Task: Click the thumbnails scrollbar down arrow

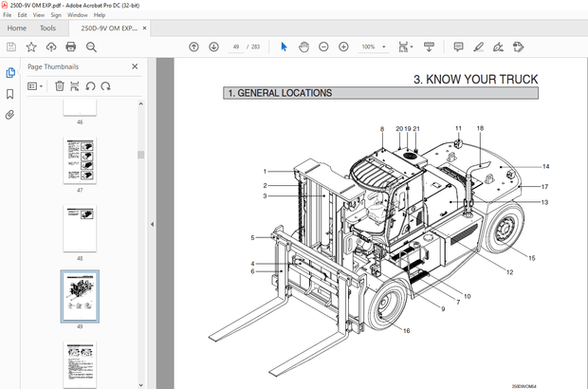Action: tap(141, 385)
